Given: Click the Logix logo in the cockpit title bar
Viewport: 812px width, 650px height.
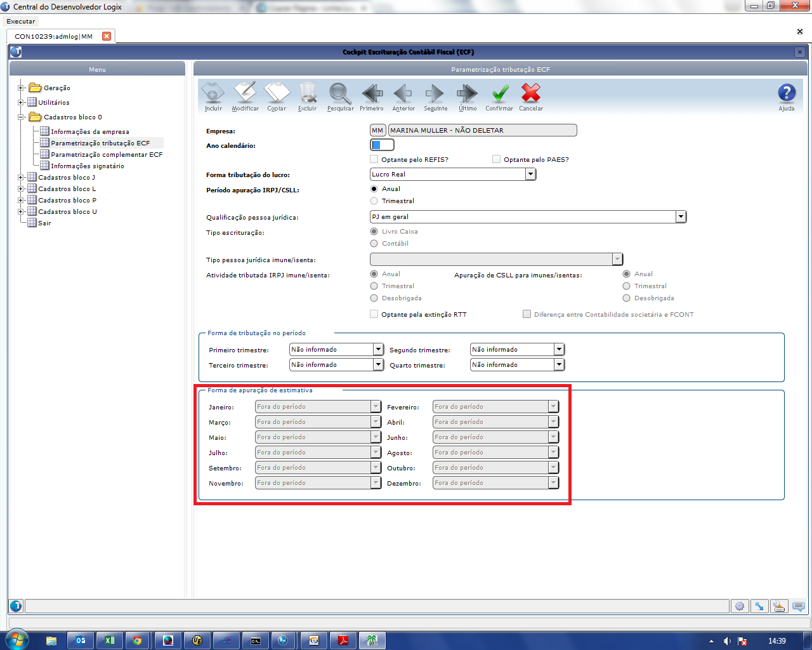Looking at the screenshot, I should tap(16, 52).
